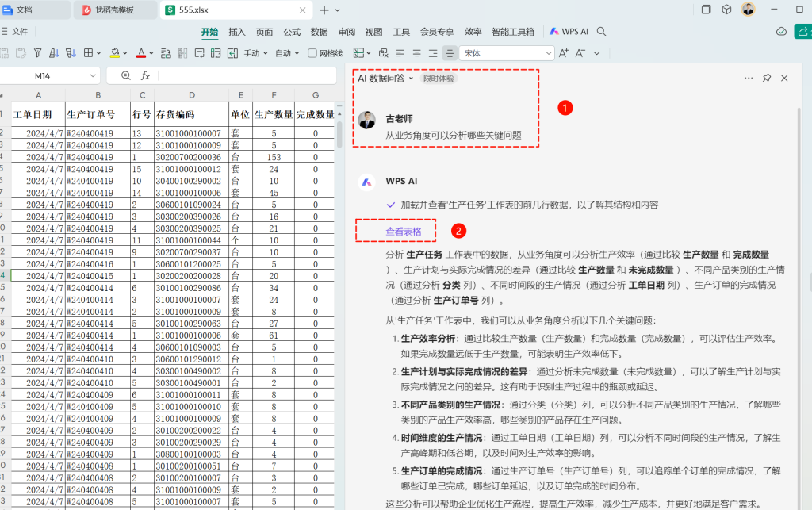The width and height of the screenshot is (812, 510).
Task: Align text left
Action: point(400,53)
